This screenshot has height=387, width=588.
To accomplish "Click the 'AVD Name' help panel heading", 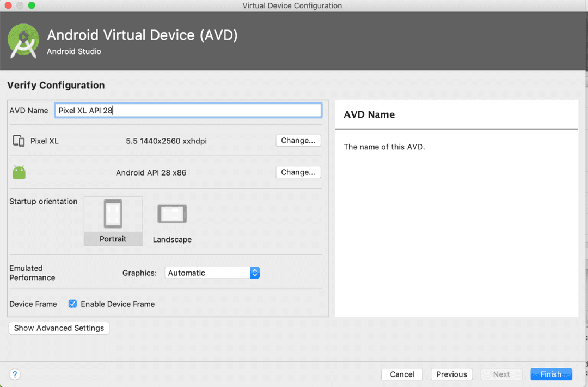I will coord(369,114).
